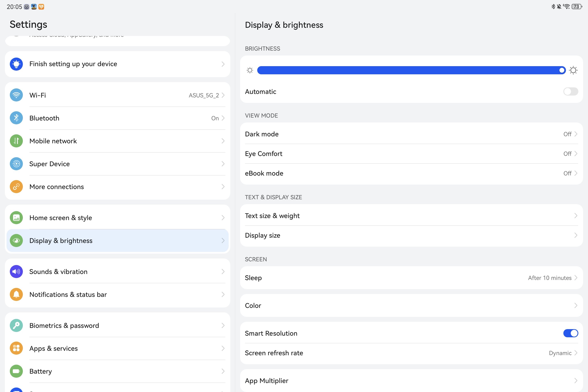The image size is (588, 392).
Task: Tap the Display & brightness eye icon
Action: tap(16, 241)
